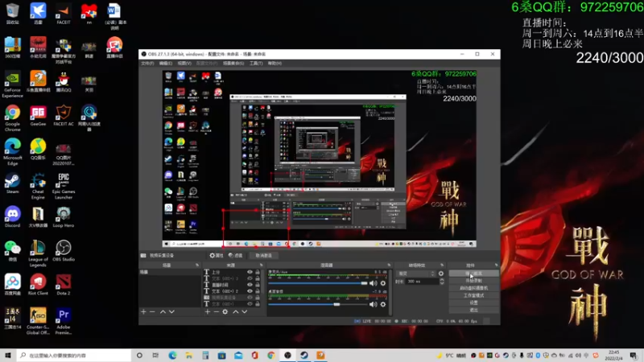This screenshot has height=362, width=644.
Task: Open desktop audio settings gear in mixer
Action: 383,304
